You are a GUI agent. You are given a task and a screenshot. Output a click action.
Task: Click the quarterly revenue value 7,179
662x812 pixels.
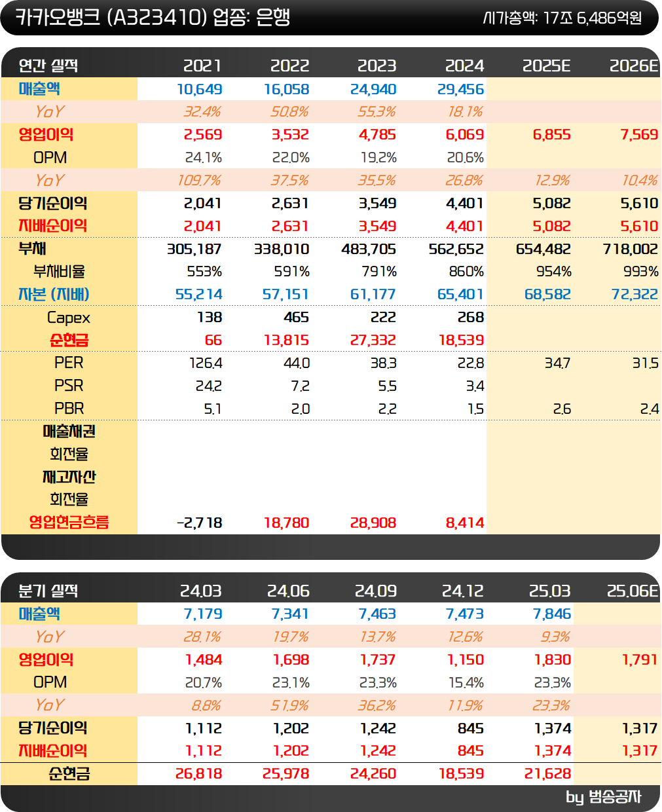click(x=203, y=614)
